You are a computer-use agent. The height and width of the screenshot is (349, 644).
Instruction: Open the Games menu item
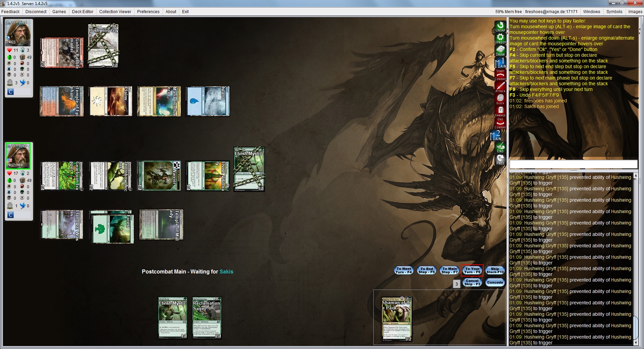(59, 11)
